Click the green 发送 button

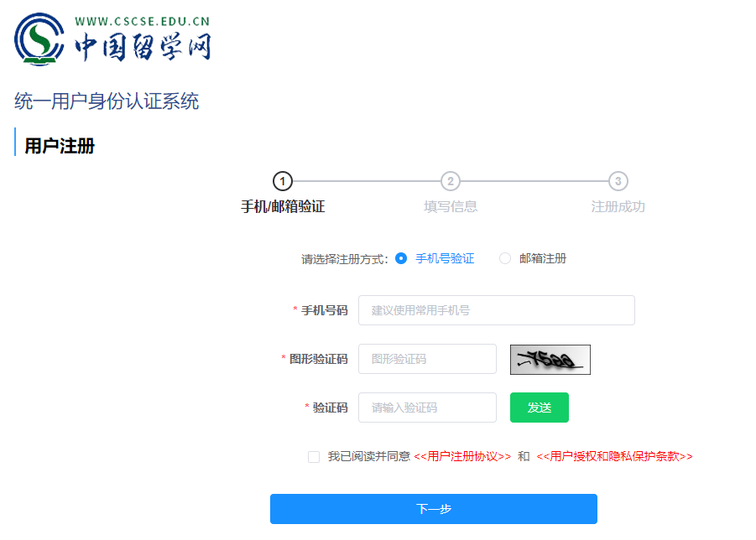pyautogui.click(x=540, y=408)
